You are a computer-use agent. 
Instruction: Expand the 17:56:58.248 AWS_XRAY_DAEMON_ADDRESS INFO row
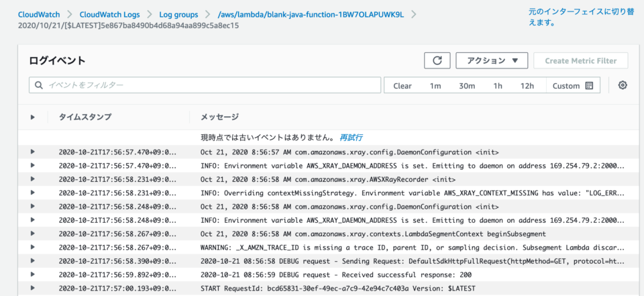pos(32,220)
